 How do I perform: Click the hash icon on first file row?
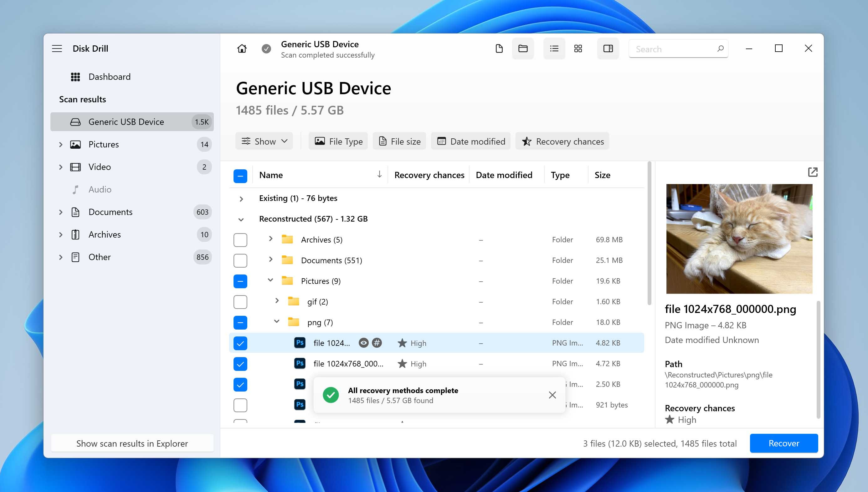377,343
